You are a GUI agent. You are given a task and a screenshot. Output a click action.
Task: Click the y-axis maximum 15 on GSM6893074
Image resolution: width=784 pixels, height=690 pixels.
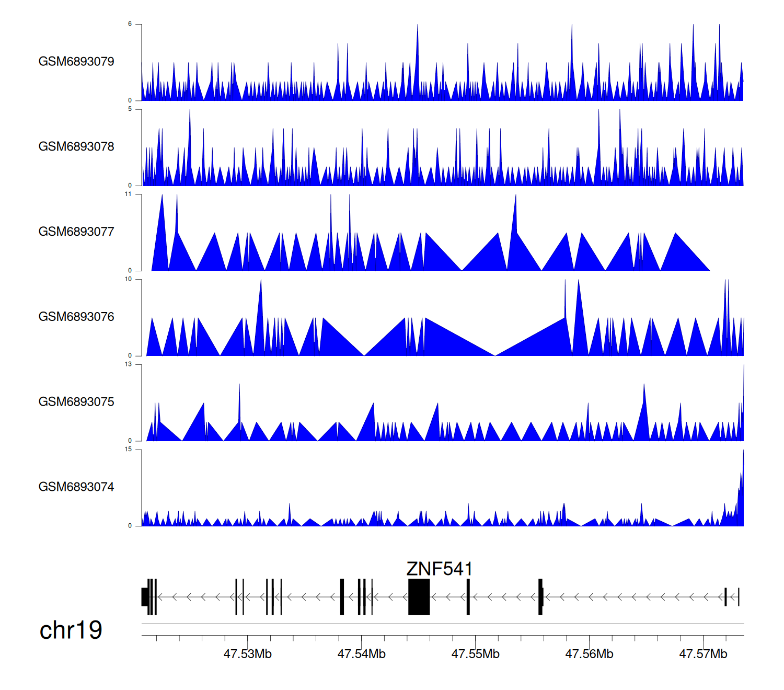pos(129,450)
